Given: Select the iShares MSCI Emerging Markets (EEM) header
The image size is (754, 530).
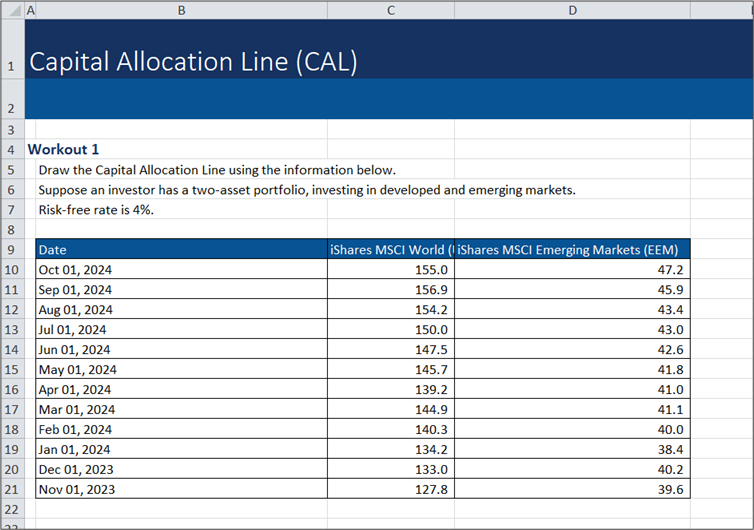Looking at the screenshot, I should pyautogui.click(x=571, y=250).
